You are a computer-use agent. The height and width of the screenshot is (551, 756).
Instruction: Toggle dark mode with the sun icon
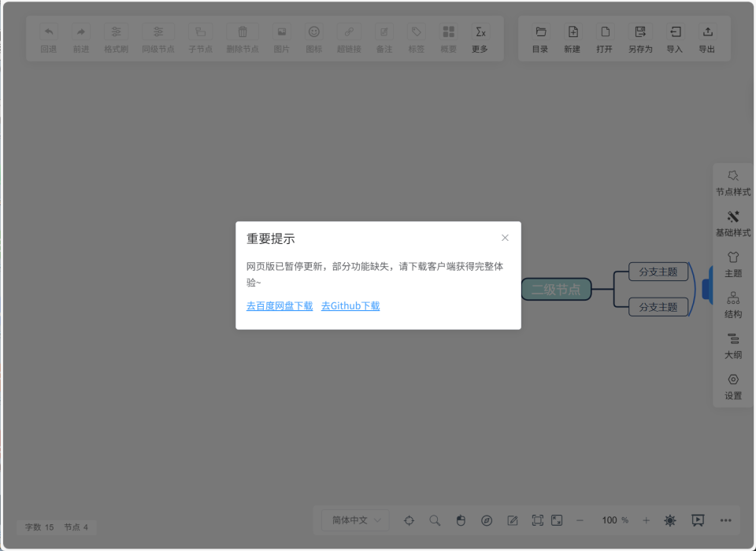pos(669,520)
